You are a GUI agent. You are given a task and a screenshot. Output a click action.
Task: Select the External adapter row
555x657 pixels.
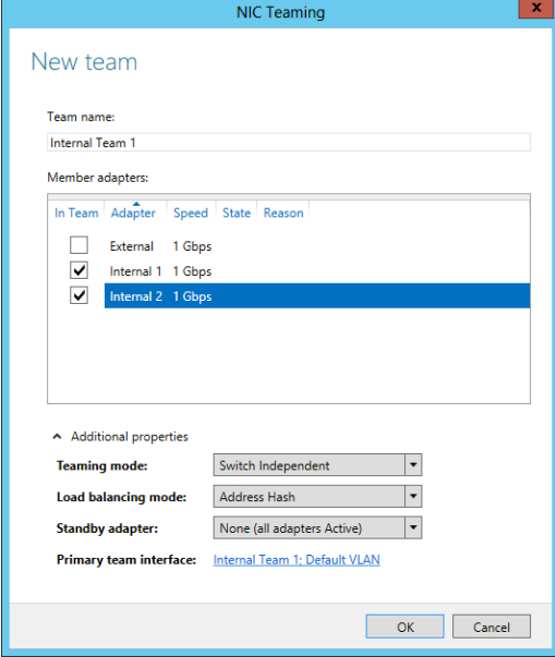[317, 246]
